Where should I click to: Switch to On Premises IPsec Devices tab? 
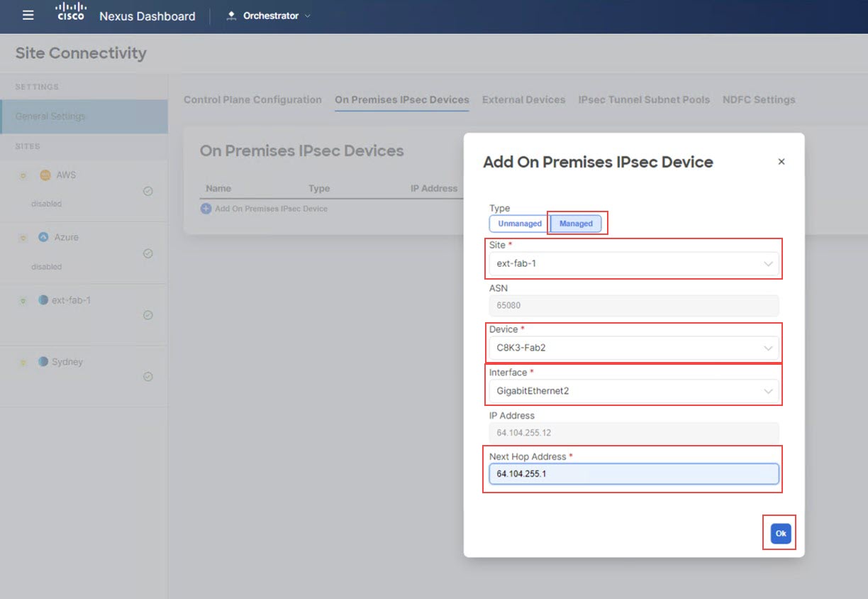(x=402, y=100)
